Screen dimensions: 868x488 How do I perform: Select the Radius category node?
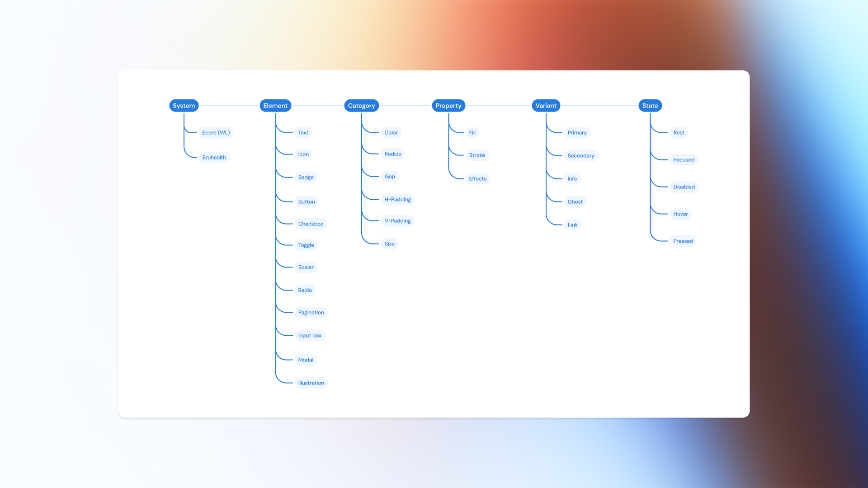(x=392, y=154)
